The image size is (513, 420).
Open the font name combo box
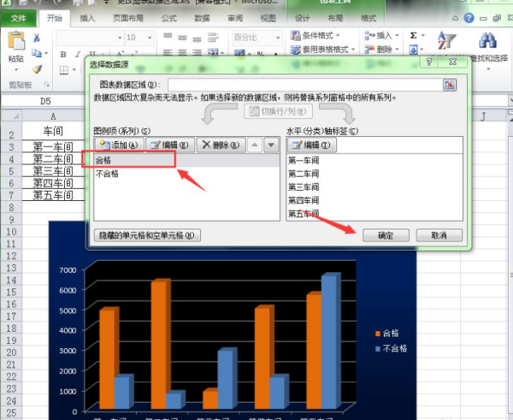[x=89, y=38]
